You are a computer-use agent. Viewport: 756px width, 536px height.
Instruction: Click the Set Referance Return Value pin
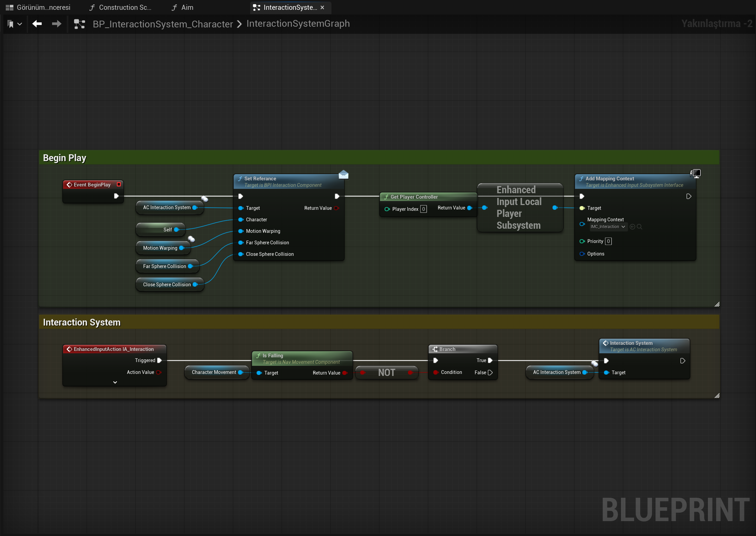[x=337, y=208]
